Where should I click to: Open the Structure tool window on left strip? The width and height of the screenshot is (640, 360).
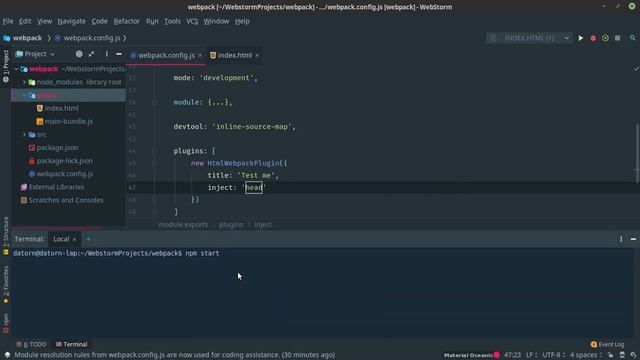click(x=6, y=236)
